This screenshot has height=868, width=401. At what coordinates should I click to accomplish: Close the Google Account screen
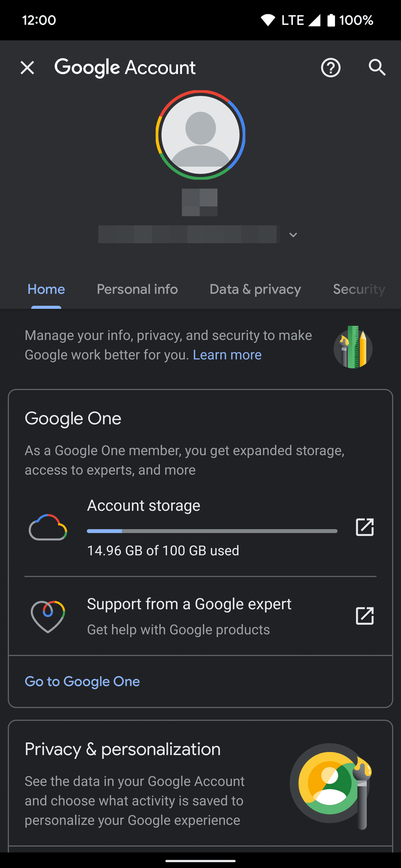click(x=27, y=68)
